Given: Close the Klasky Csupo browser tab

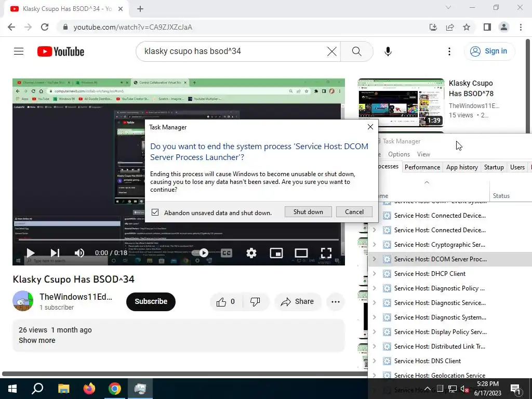Looking at the screenshot, I should (121, 9).
